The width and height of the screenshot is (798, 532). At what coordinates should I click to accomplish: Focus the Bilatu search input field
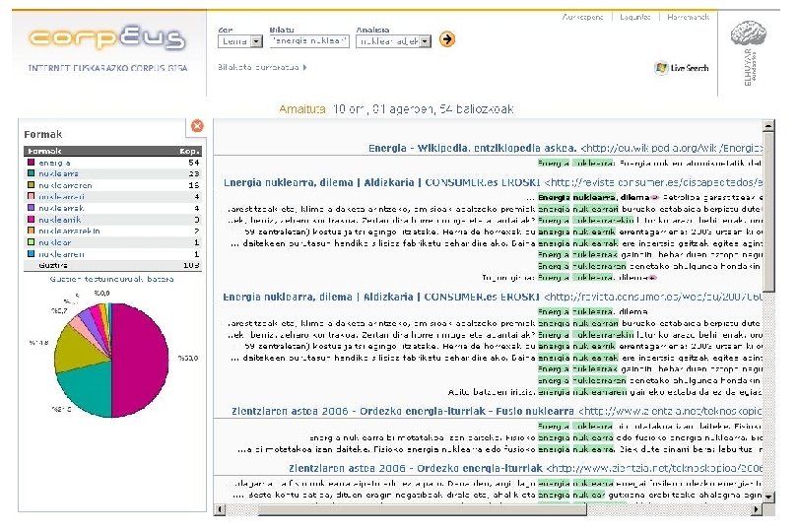point(309,40)
